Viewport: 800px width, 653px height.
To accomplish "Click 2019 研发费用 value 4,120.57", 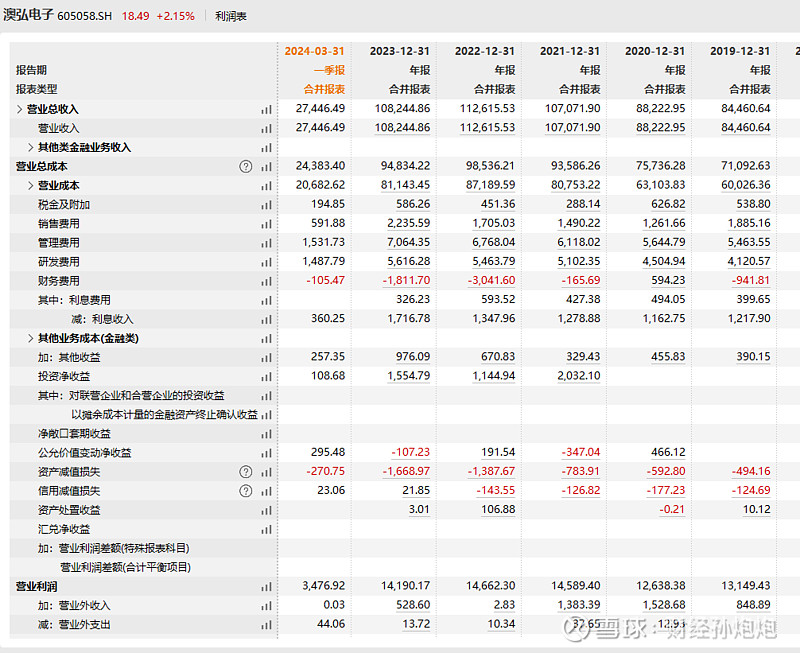I will (x=748, y=261).
